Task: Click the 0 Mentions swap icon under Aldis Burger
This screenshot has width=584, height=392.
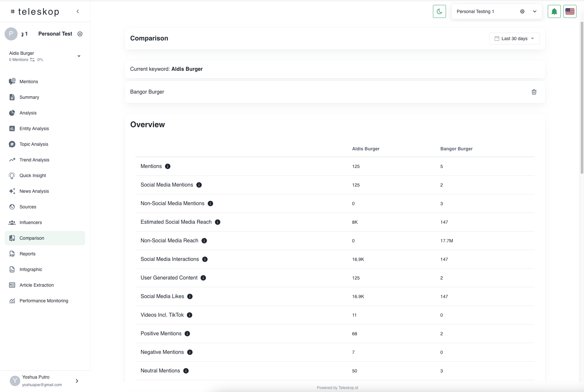Action: pyautogui.click(x=32, y=60)
